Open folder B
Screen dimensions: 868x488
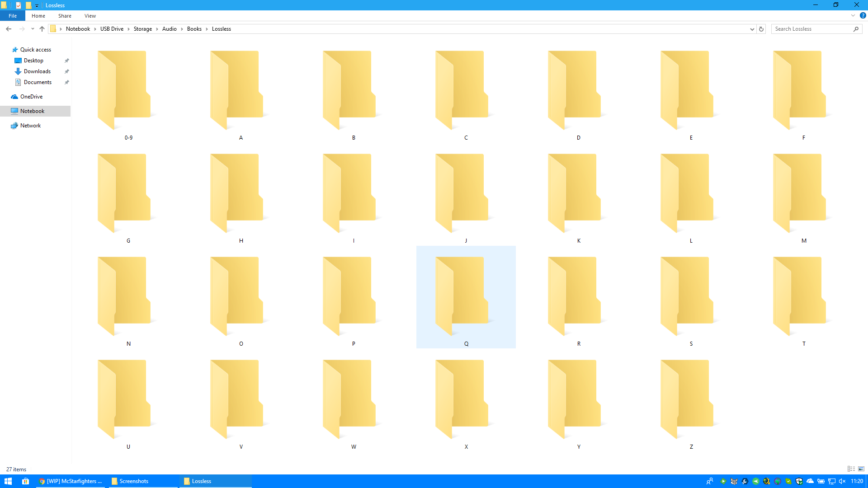[x=354, y=91]
